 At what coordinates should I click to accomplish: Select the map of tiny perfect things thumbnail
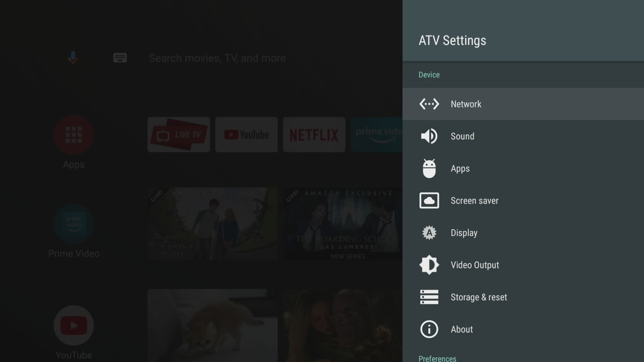(x=213, y=224)
